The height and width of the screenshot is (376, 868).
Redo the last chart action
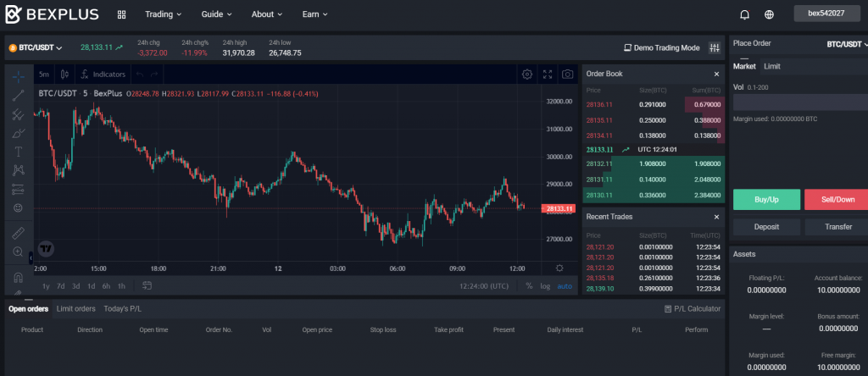pos(154,74)
